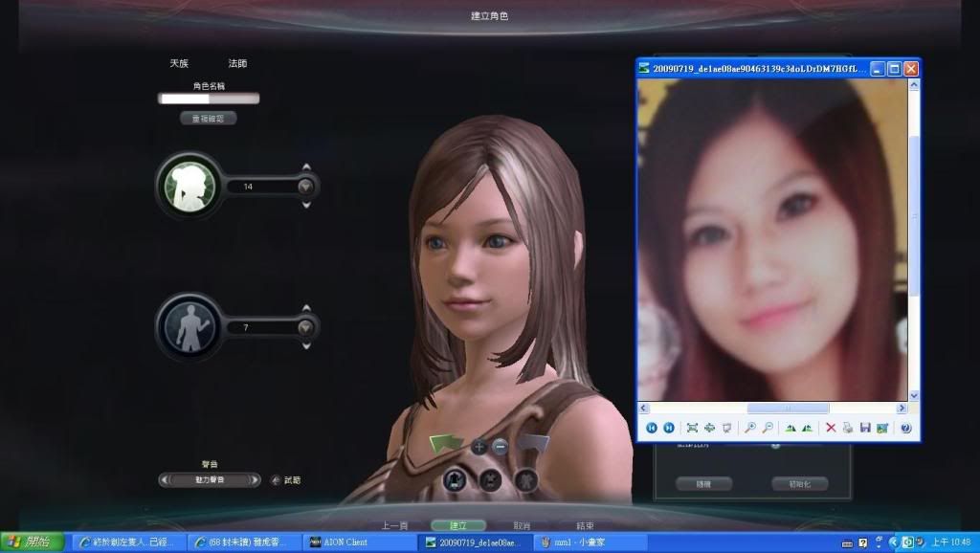Viewport: 980px width, 553px height.
Task: Print the picture using the printer icon
Action: click(x=848, y=428)
